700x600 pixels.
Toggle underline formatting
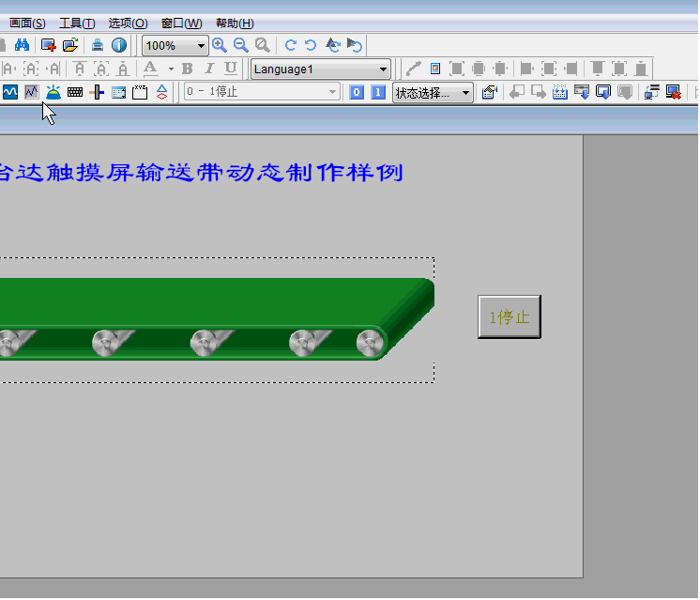pyautogui.click(x=230, y=69)
